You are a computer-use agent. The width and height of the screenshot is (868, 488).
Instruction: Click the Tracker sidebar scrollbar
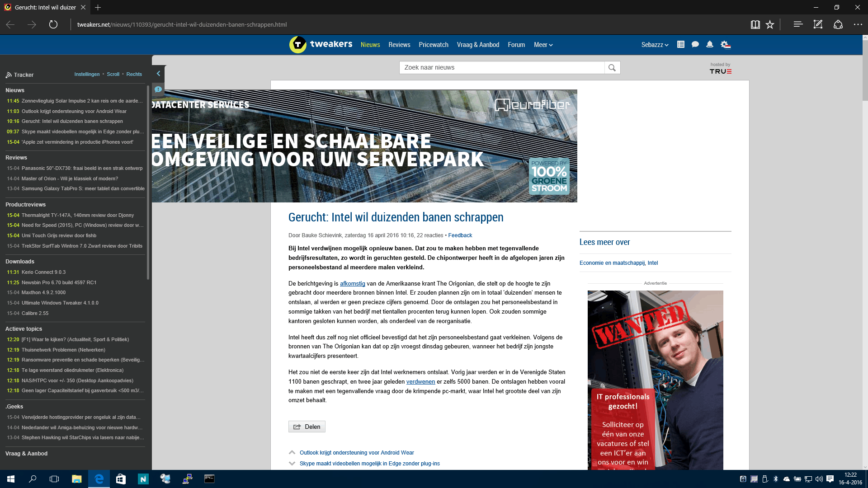click(x=148, y=181)
